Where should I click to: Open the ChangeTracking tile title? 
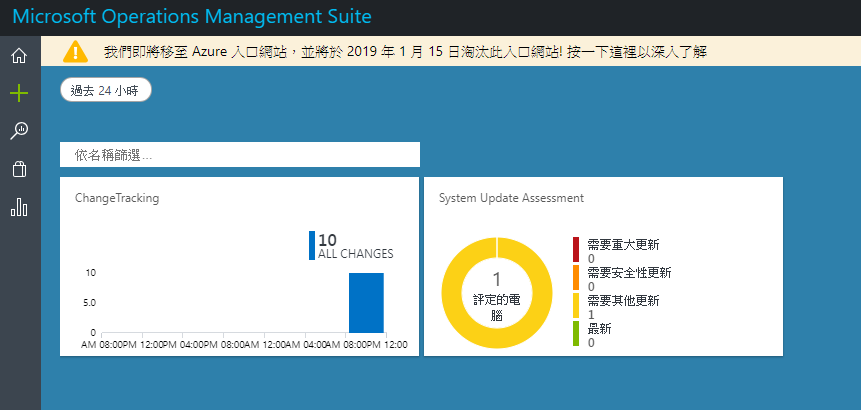[x=117, y=198]
